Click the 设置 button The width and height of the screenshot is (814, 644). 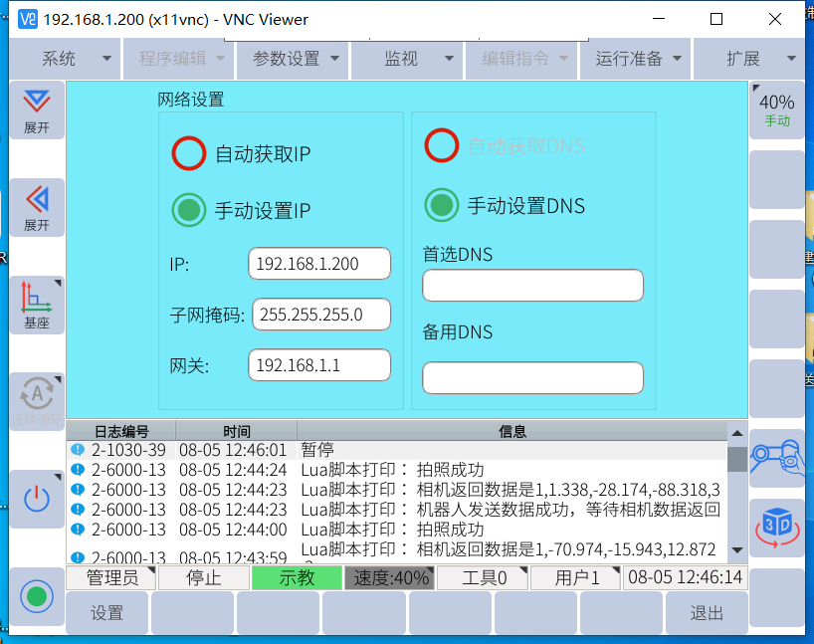pos(107,613)
